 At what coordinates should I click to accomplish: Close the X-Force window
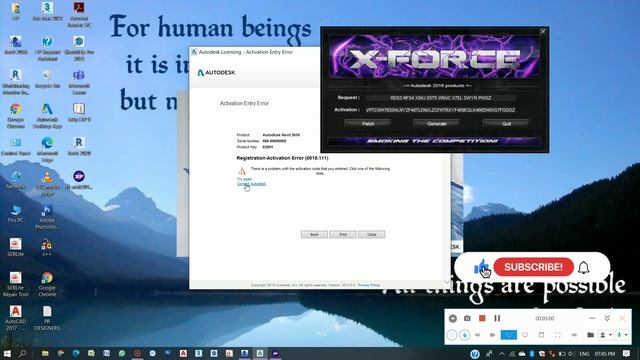[542, 31]
